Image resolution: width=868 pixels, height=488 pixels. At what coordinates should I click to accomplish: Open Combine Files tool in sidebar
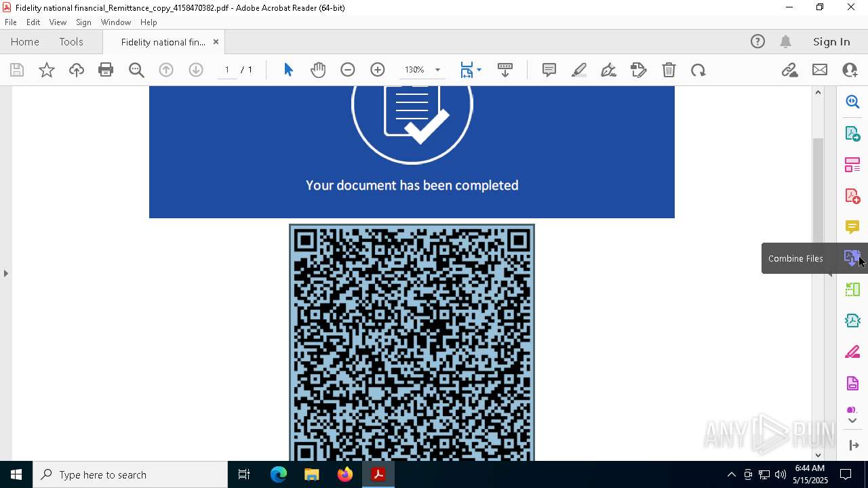pyautogui.click(x=852, y=258)
